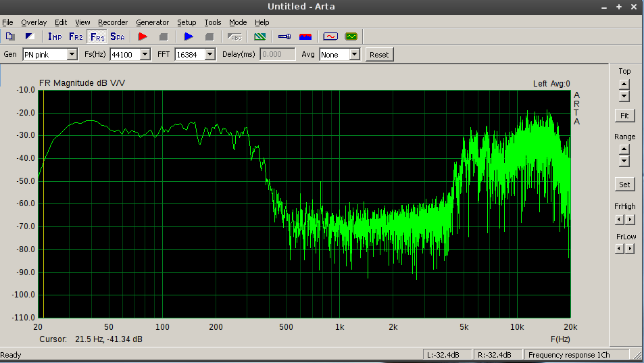The width and height of the screenshot is (644, 363).
Task: Click the FR Magnitude dB V/V title
Action: coord(82,83)
